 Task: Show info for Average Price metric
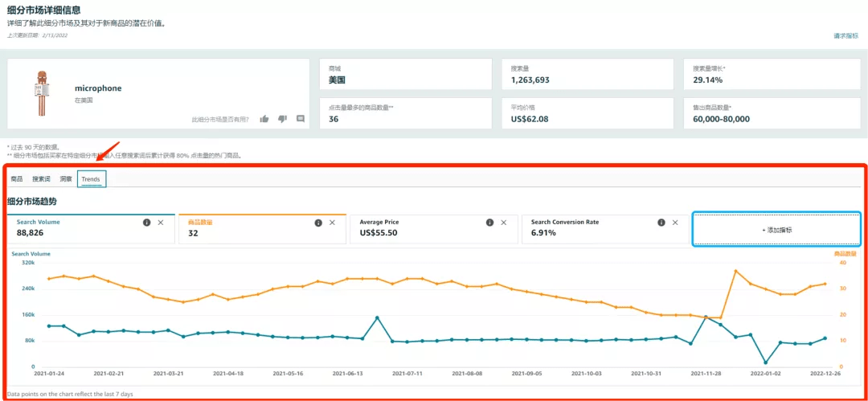tap(489, 223)
